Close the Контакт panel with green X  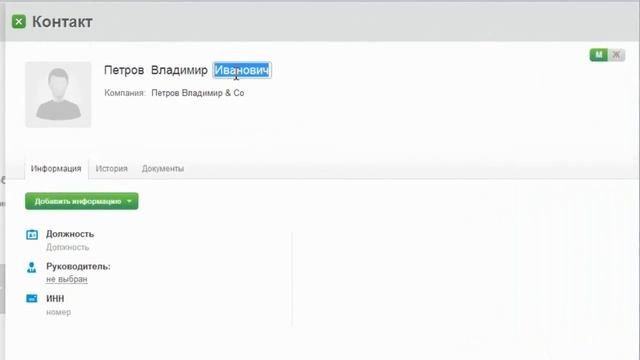click(19, 22)
